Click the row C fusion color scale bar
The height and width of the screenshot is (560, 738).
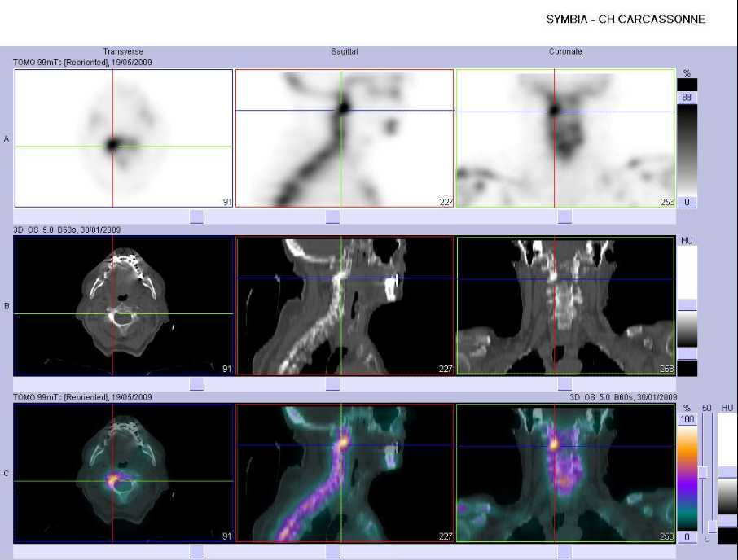click(x=687, y=478)
